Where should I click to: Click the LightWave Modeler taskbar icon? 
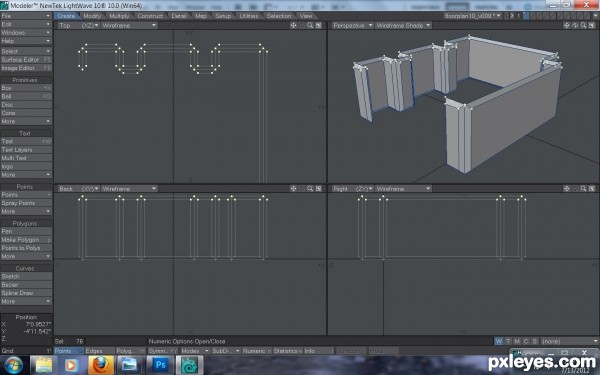tap(189, 365)
